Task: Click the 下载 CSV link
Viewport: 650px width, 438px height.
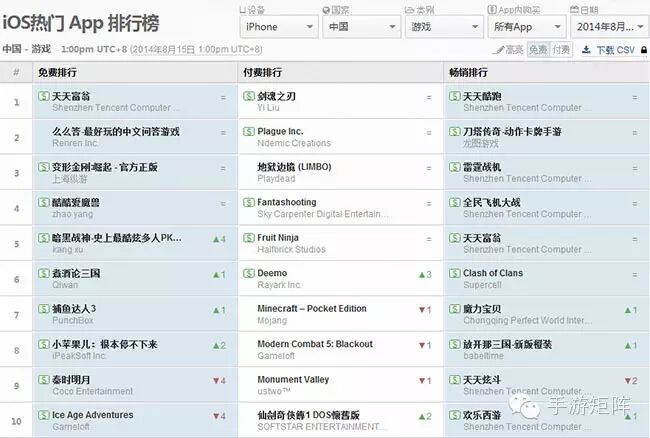Action: 616,50
